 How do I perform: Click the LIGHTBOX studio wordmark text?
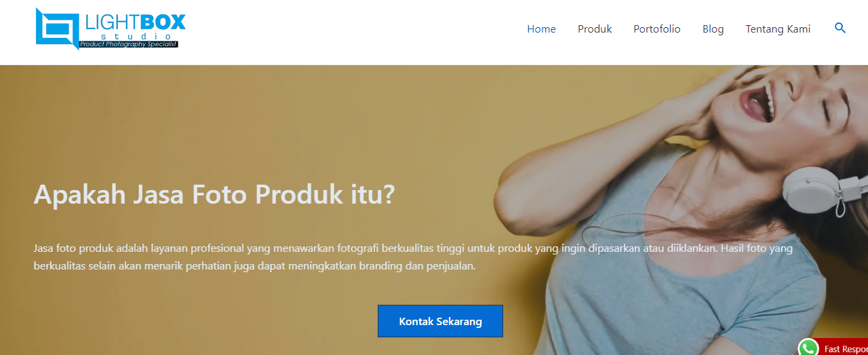point(136,26)
